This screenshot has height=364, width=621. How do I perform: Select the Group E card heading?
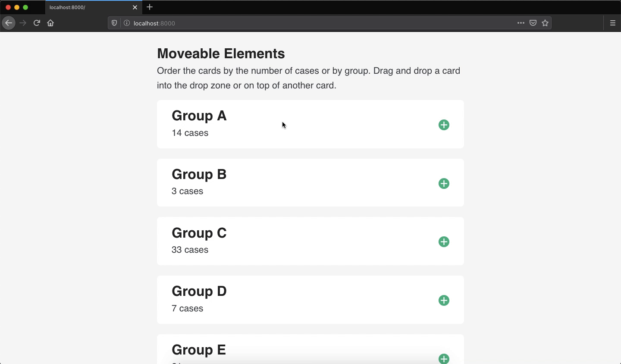point(199,350)
